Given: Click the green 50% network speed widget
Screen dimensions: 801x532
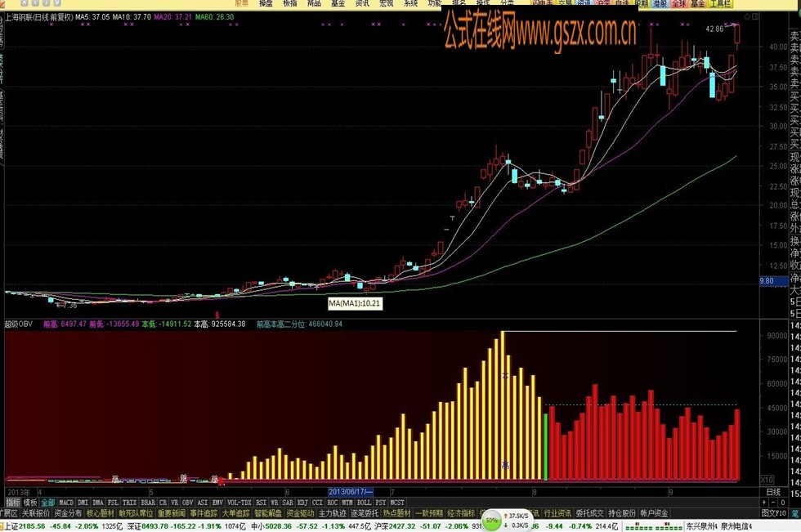Looking at the screenshot, I should tap(492, 521).
